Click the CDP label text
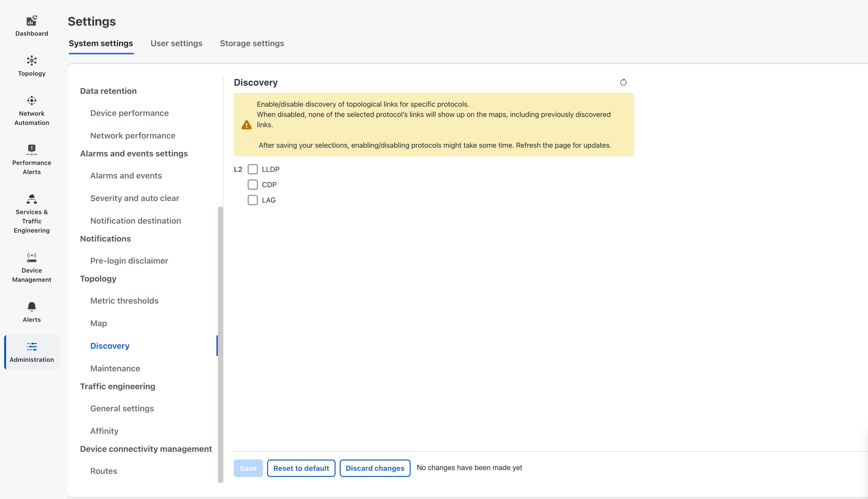Image resolution: width=868 pixels, height=499 pixels. coord(269,185)
